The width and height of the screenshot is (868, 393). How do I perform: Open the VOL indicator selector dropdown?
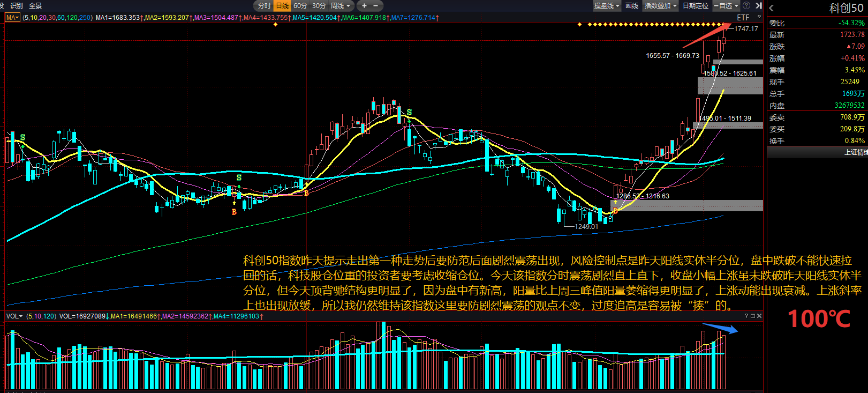coord(14,316)
